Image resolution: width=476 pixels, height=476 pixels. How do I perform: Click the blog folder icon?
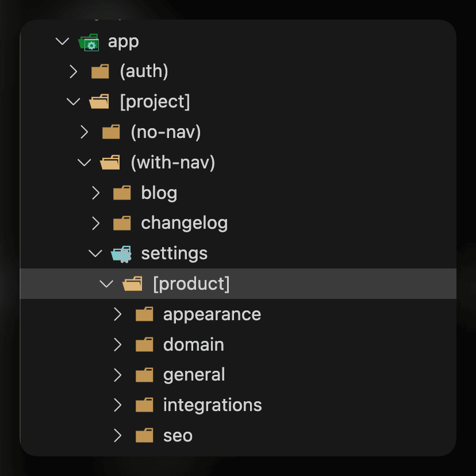122,193
